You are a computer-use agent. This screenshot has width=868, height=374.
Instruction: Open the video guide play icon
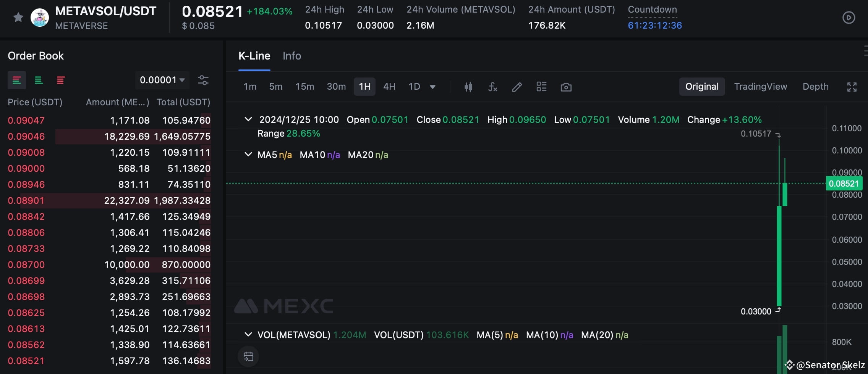(849, 18)
